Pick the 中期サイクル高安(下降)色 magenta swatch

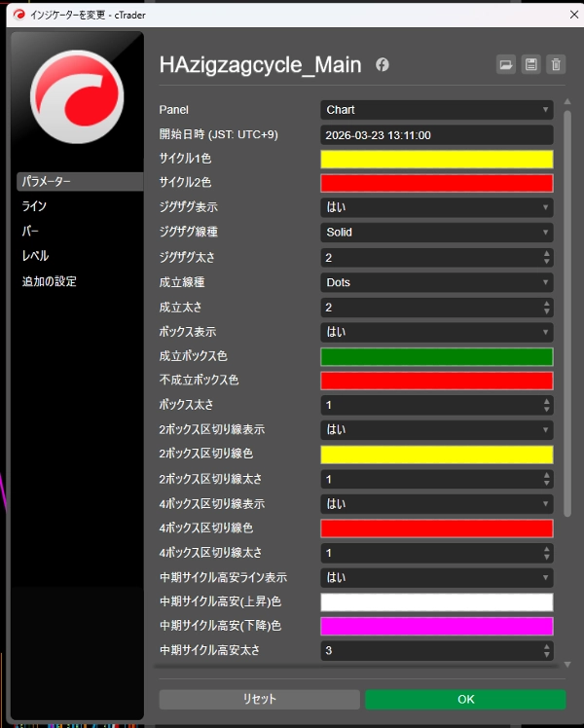pos(437,626)
